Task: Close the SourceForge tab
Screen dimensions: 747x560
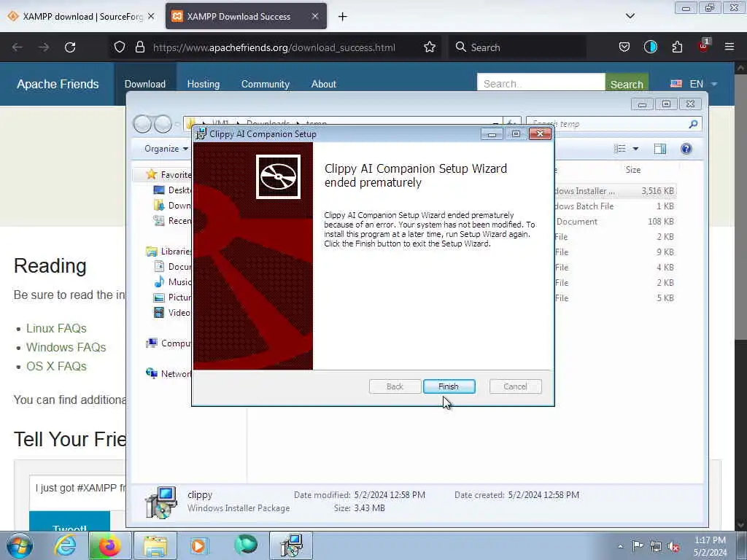Action: (151, 16)
